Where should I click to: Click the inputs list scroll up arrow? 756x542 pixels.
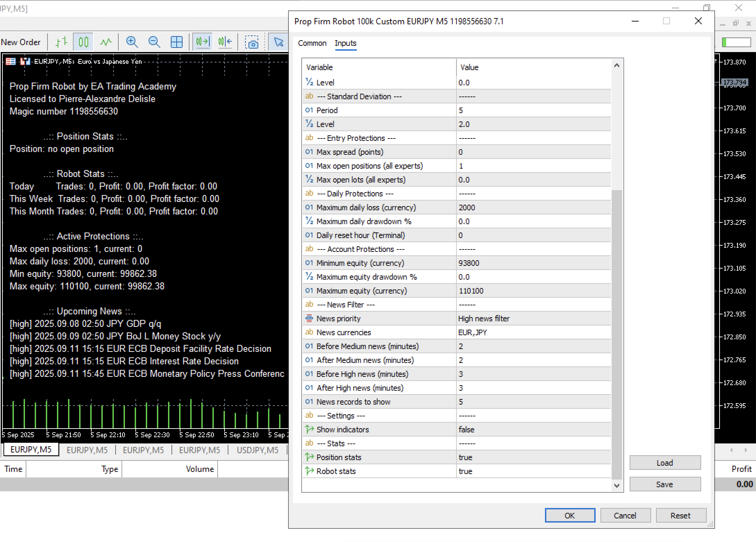pos(617,65)
